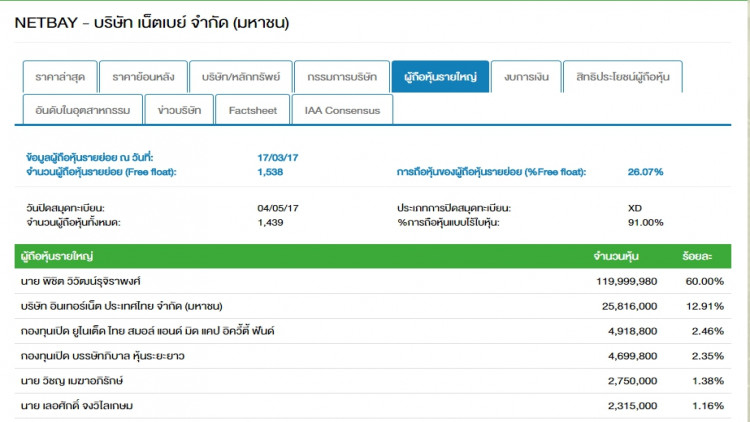750x422 pixels.
Task: Click share count 25,816,000
Action: click(629, 306)
